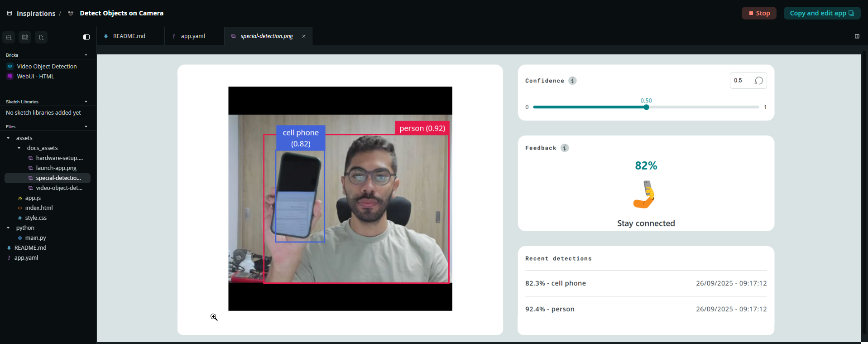Collapse the Sketch Libraries section

(x=86, y=102)
